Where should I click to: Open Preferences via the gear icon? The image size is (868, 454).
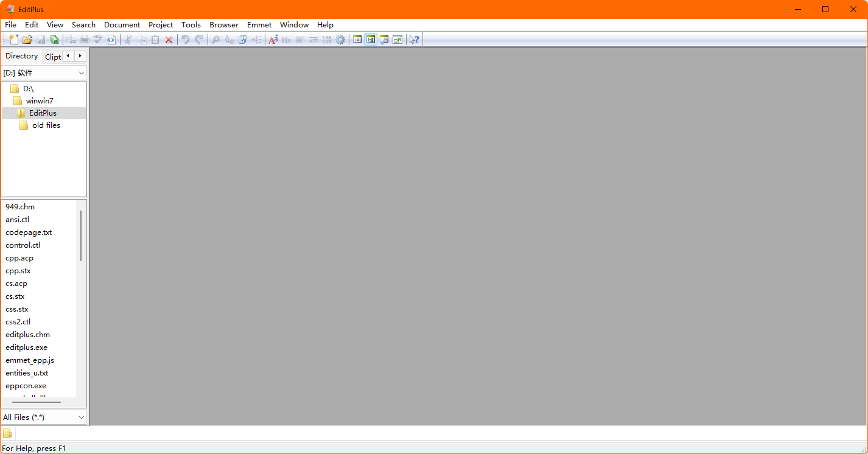340,40
